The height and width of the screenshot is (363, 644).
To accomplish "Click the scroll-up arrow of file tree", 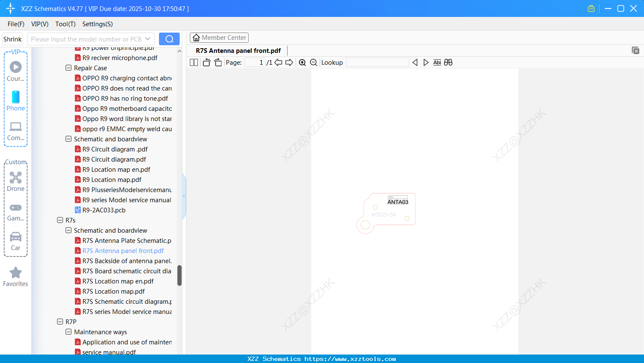I will coord(179,51).
